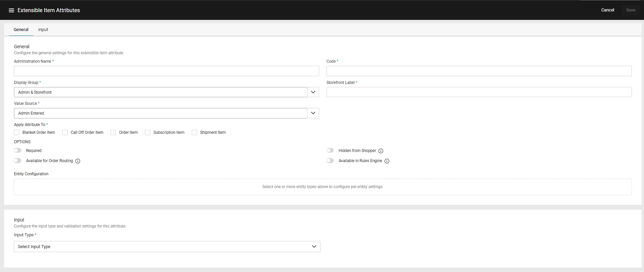Show info for Available for Order Routing

[x=78, y=161]
